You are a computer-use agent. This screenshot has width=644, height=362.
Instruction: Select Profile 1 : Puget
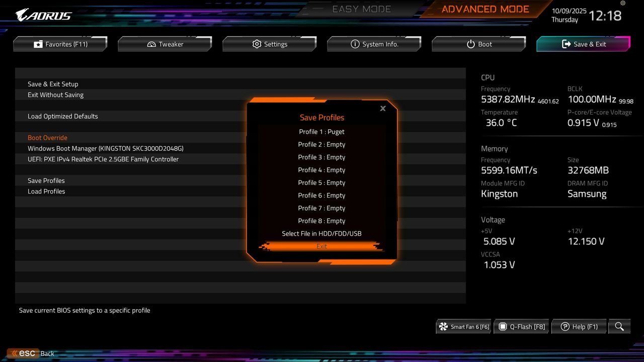coord(321,131)
